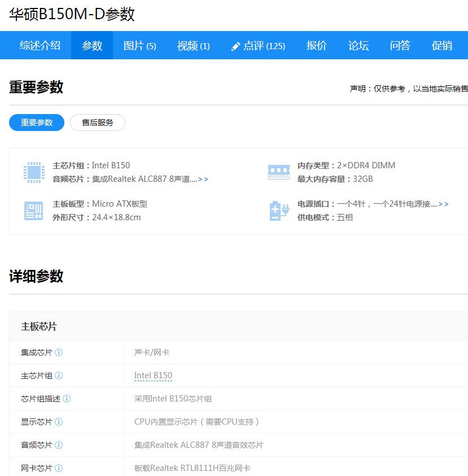The width and height of the screenshot is (468, 476).
Task: Click the motherboard layout icon beside 主板板型
Action: [x=33, y=211]
